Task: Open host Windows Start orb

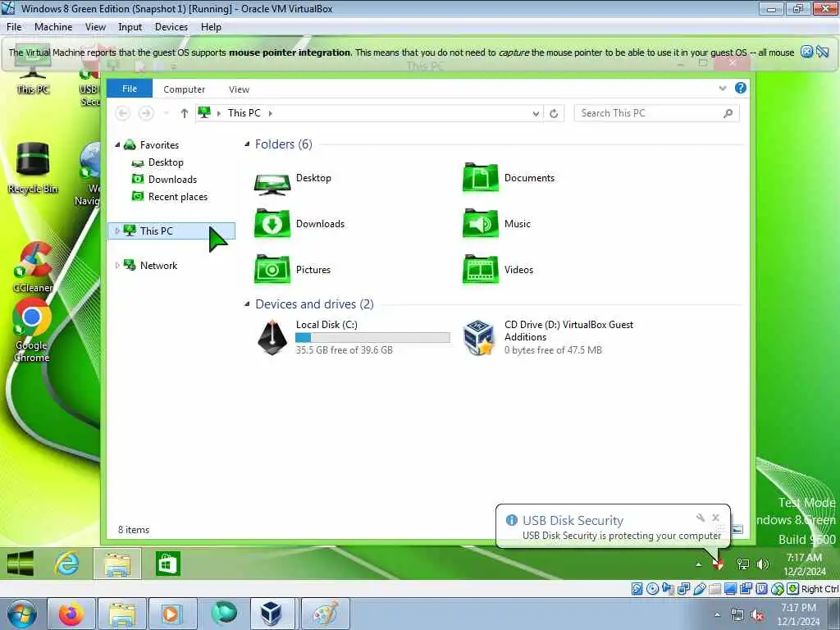Action: (22, 614)
